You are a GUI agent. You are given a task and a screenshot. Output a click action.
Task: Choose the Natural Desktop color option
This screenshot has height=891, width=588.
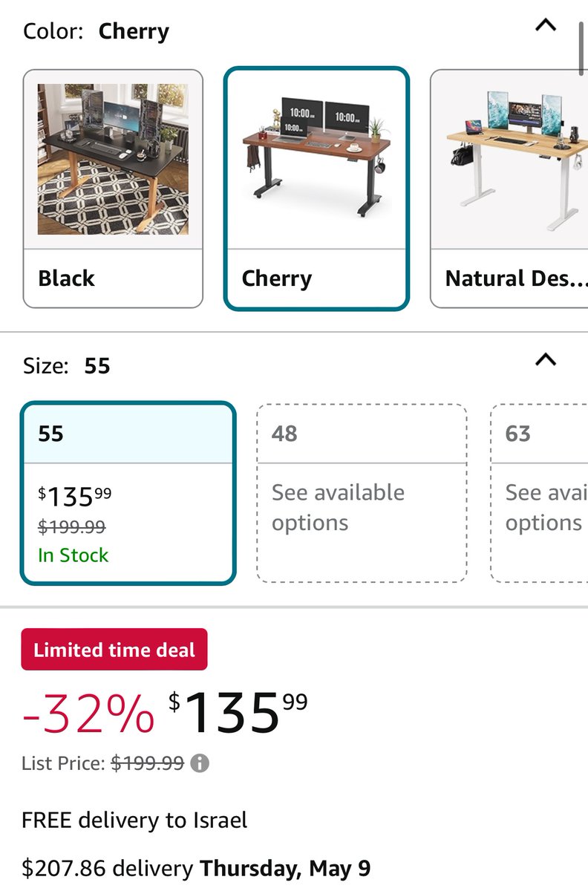509,189
